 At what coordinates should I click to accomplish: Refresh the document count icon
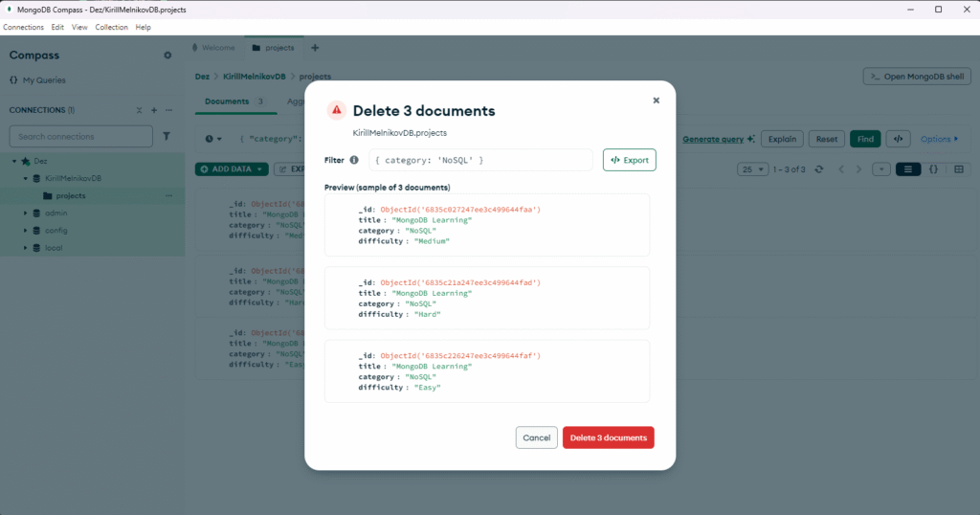(819, 169)
